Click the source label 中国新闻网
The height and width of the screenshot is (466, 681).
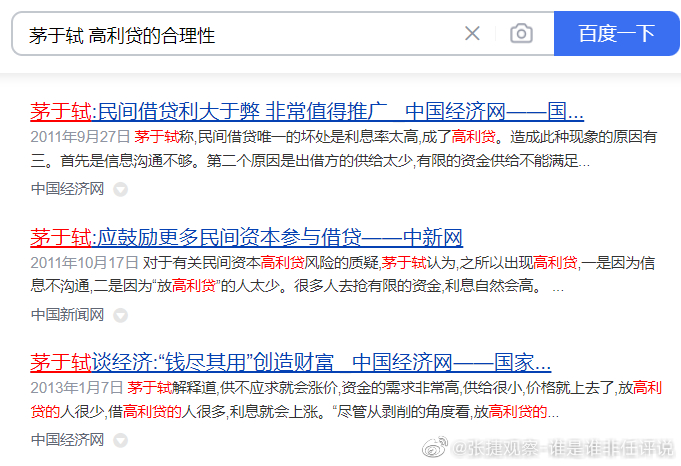point(67,314)
